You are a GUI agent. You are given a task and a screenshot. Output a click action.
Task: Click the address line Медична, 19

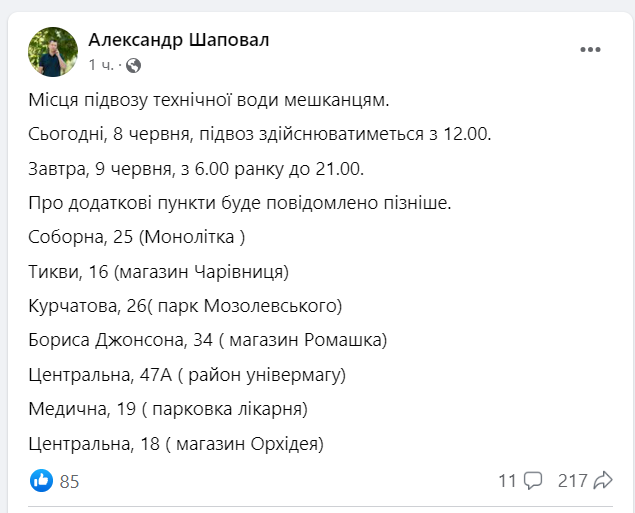167,409
